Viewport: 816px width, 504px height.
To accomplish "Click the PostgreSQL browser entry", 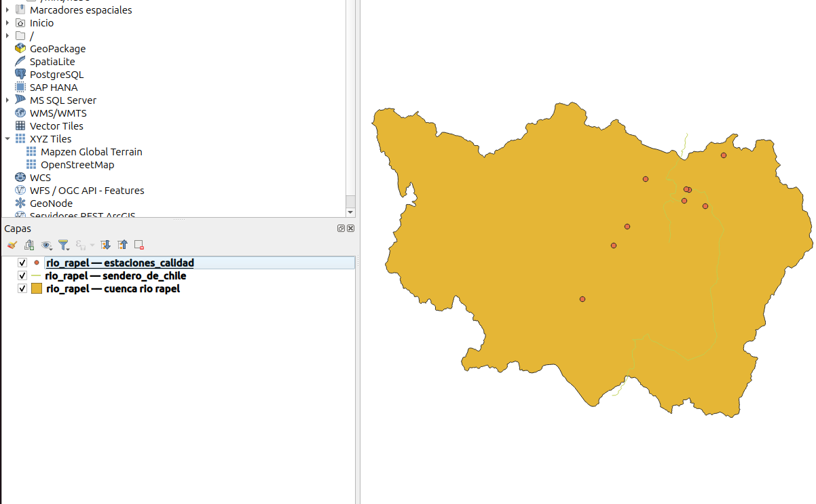I will point(56,75).
